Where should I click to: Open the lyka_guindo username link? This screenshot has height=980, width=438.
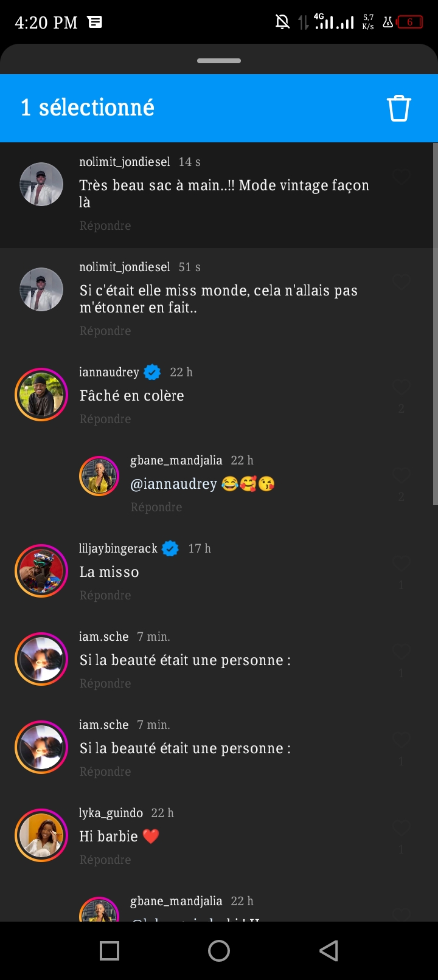tap(111, 813)
